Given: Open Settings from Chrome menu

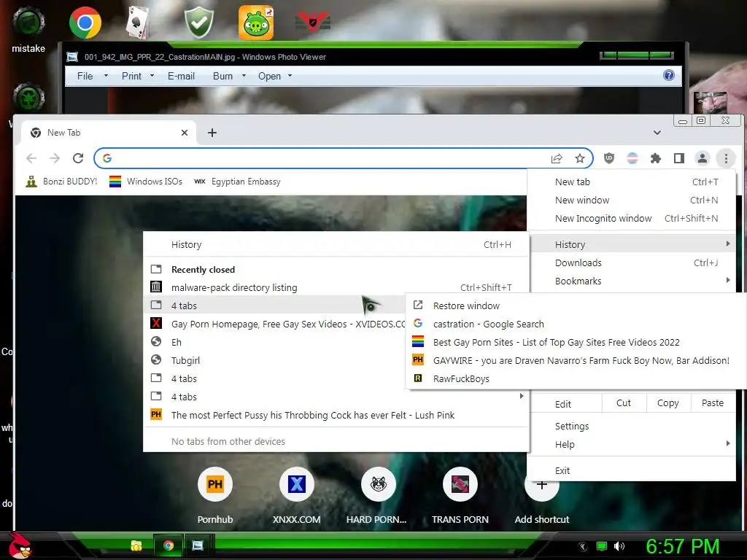Looking at the screenshot, I should pos(632,426).
